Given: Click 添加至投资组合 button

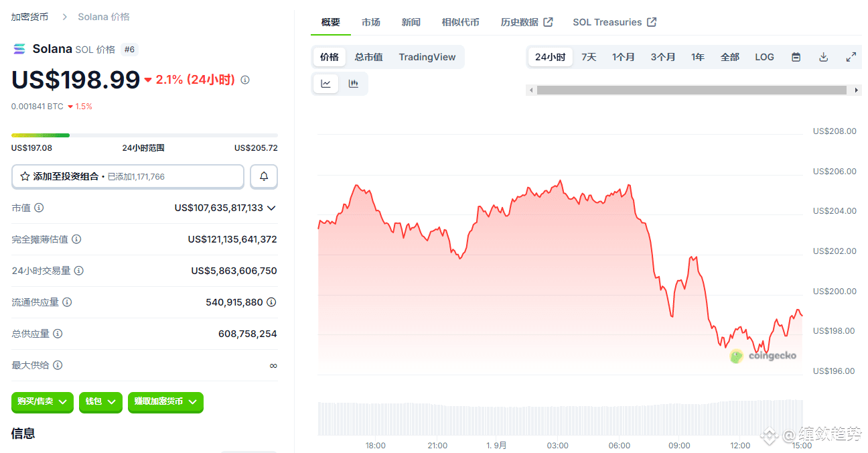Looking at the screenshot, I should tap(128, 176).
